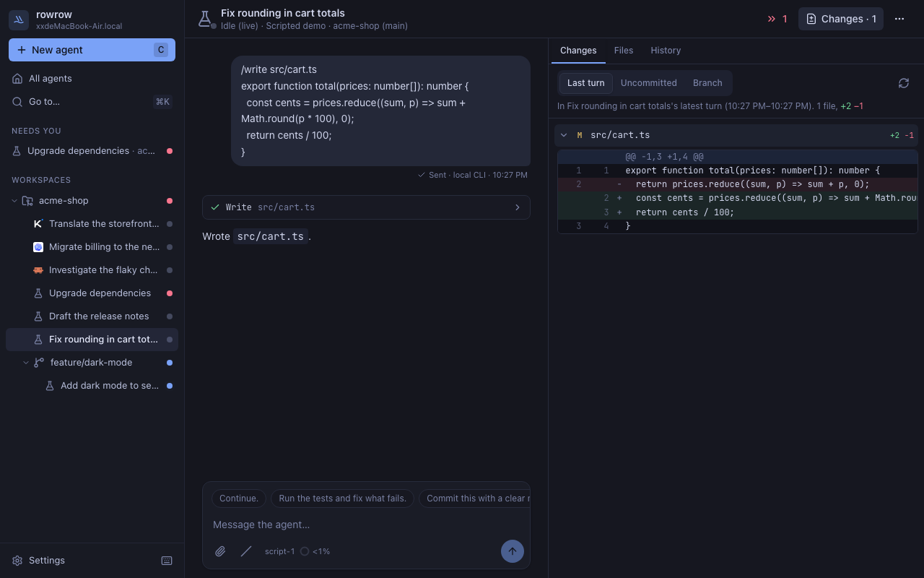The width and height of the screenshot is (924, 578).
Task: Collapse the feature/dark-mode branch
Action: [26, 363]
